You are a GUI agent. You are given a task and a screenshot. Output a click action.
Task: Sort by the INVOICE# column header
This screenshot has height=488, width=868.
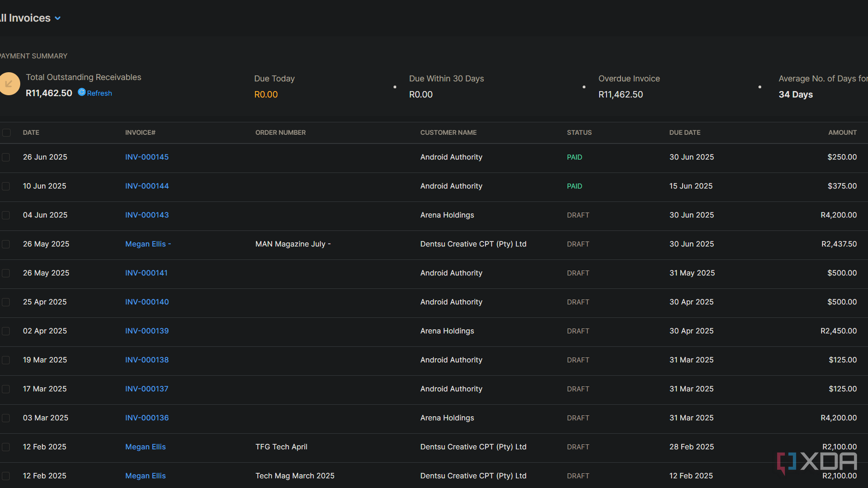(140, 132)
